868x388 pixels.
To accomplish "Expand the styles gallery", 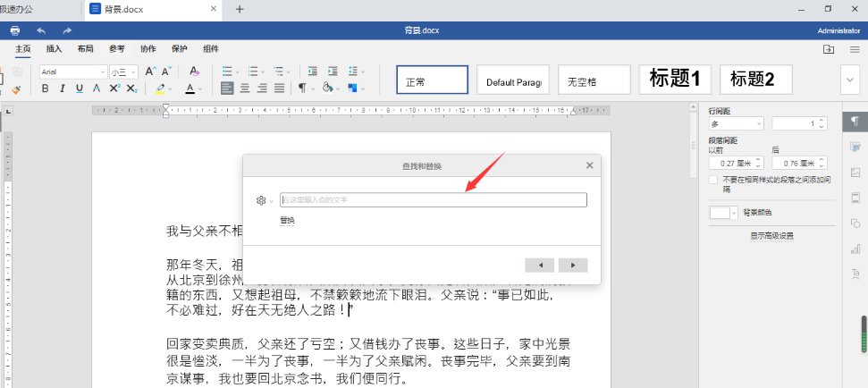I will 850,80.
